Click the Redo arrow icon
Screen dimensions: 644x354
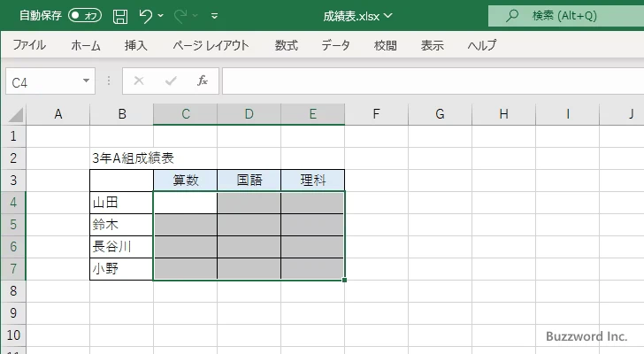point(180,16)
